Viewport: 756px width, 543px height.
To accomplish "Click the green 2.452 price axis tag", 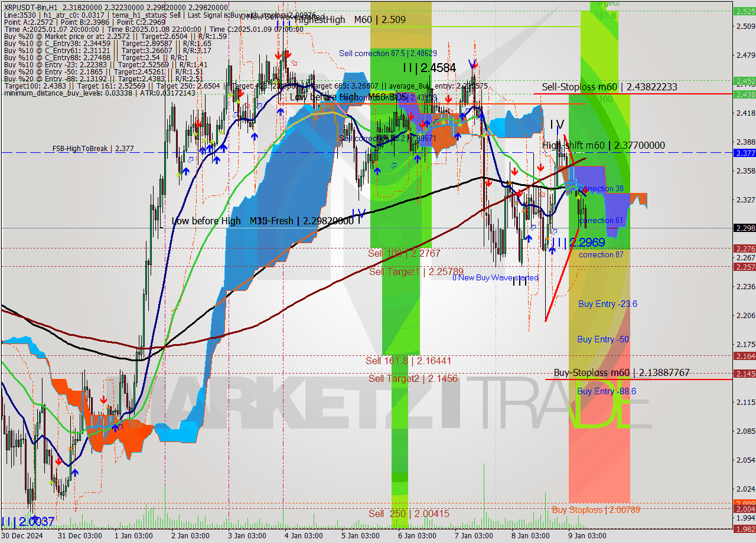I will click(744, 81).
